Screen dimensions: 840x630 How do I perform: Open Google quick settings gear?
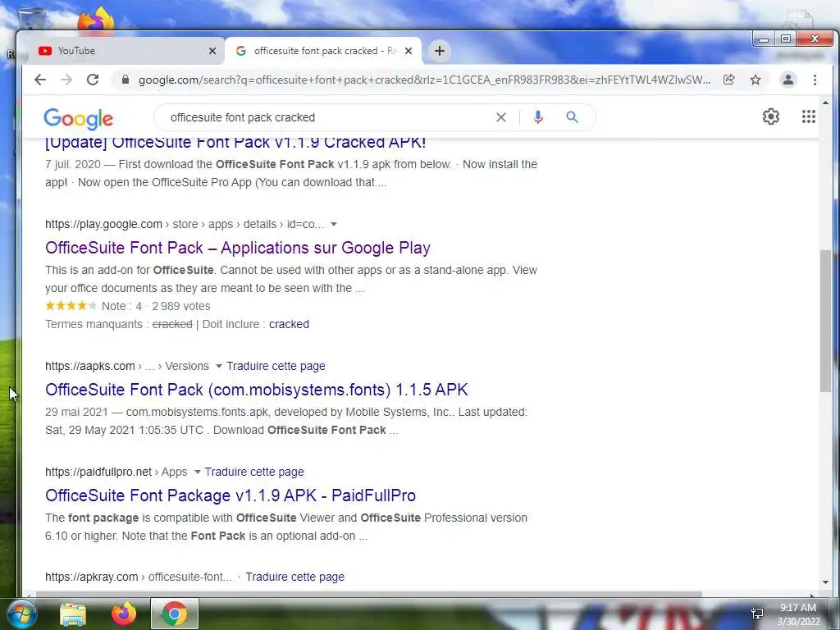pos(771,116)
